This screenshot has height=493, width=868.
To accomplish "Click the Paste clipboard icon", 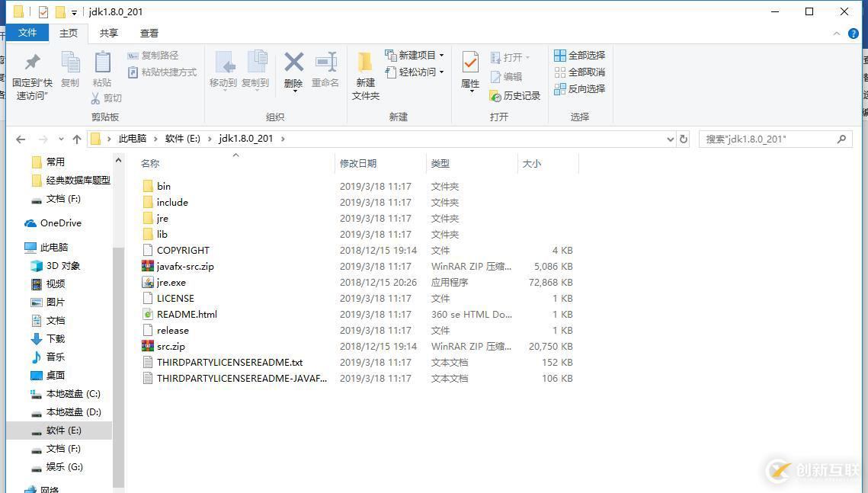I will coord(102,62).
